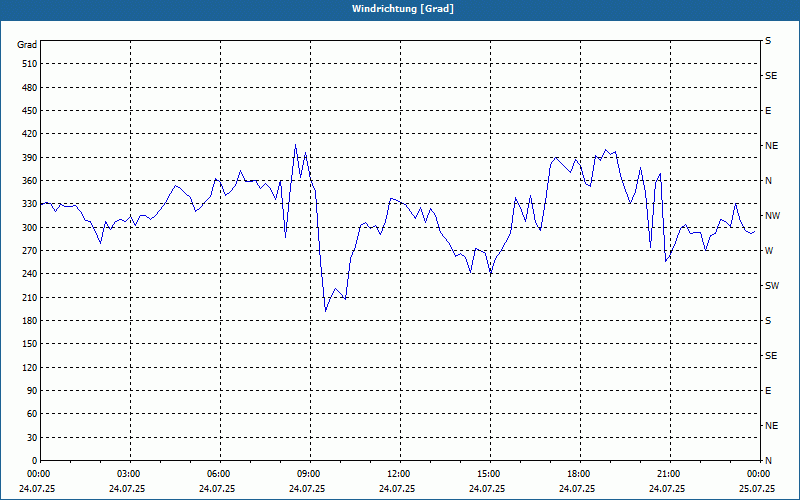800x500 pixels.
Task: Click the 24.07.25 date under 18:00
Action: 577,489
